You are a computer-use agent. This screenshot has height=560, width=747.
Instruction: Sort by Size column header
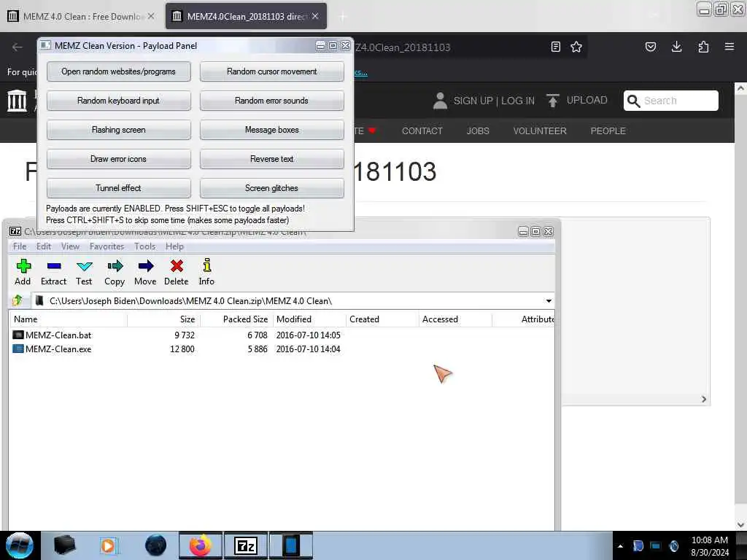[x=164, y=319]
